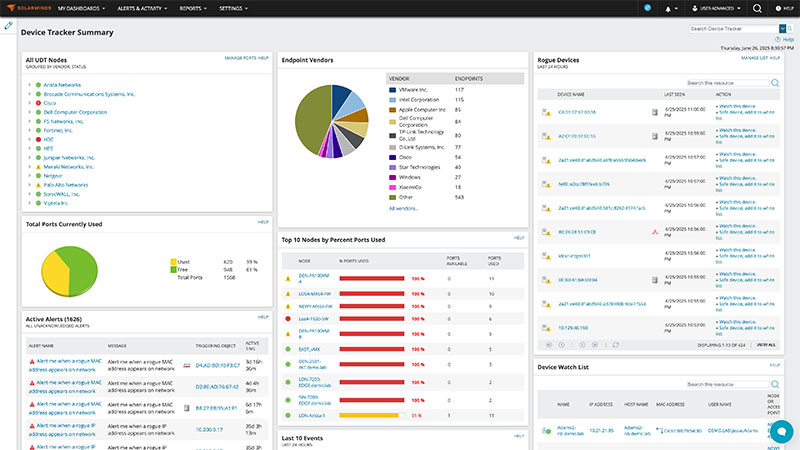Click the red connection icon for BC:26:28:51:C9:C8 row
Viewport: 800px width, 450px height.
pyautogui.click(x=655, y=232)
